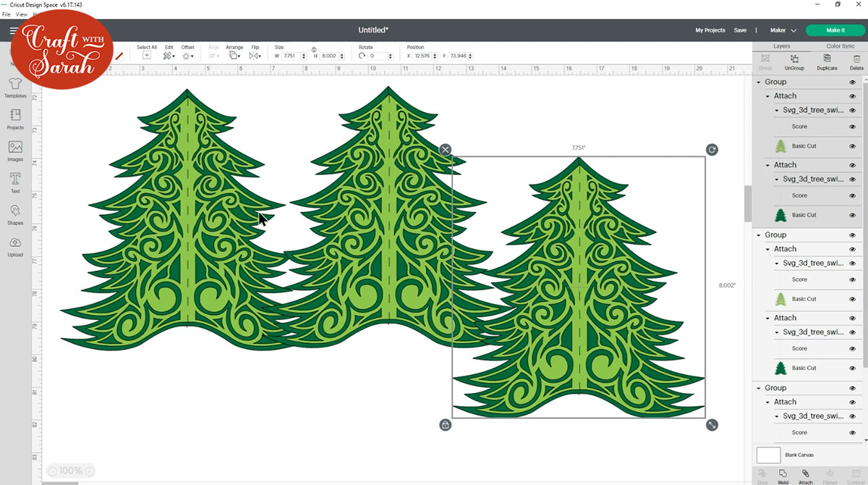Select the Templates icon in left sidebar
868x485 pixels.
pos(15,85)
